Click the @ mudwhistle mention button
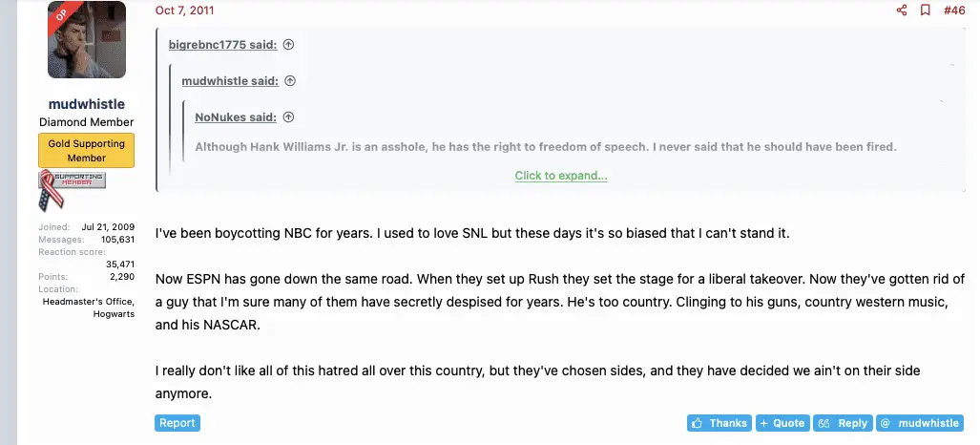The height and width of the screenshot is (445, 980). [x=919, y=423]
